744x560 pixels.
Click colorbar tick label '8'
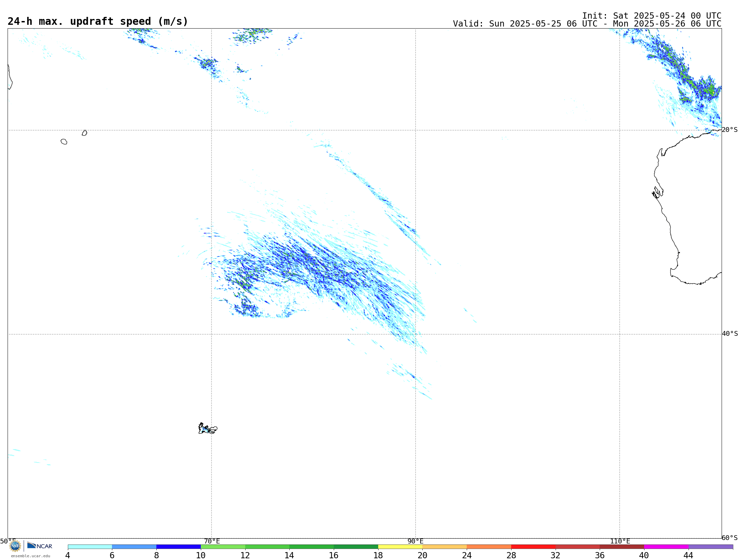tap(156, 555)
